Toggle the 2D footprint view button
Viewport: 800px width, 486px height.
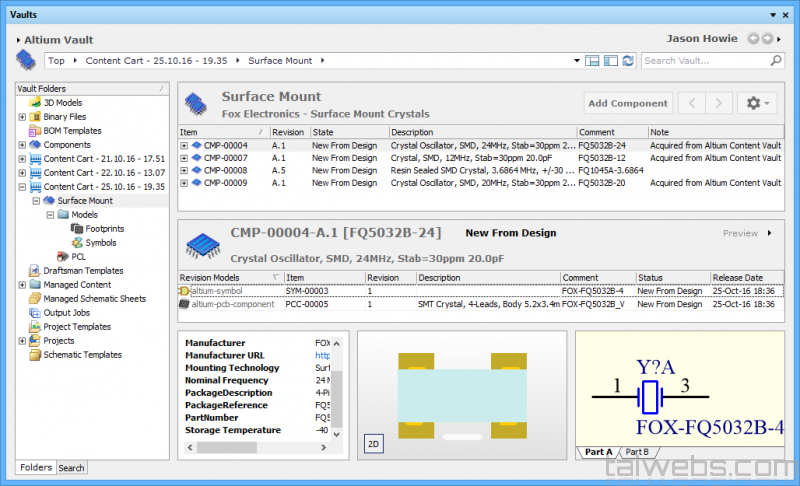372,443
